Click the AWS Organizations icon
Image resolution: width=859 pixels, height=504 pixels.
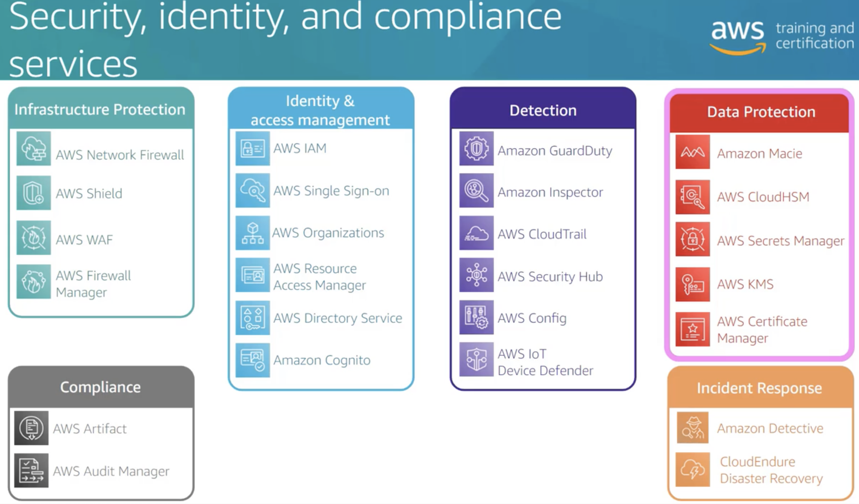(253, 233)
